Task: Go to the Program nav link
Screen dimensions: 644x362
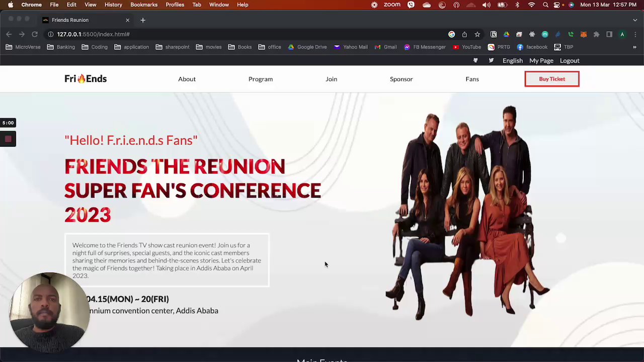Action: (261, 79)
